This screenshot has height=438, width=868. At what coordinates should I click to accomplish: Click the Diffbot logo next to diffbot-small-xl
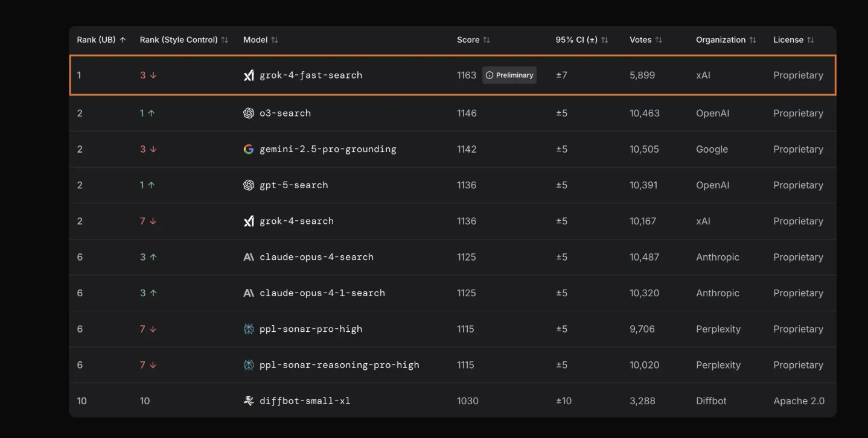coord(248,401)
